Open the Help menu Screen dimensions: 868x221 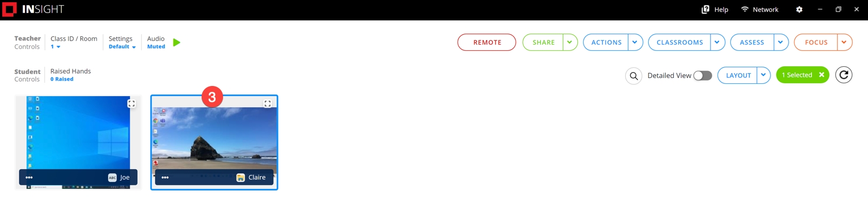pos(715,10)
